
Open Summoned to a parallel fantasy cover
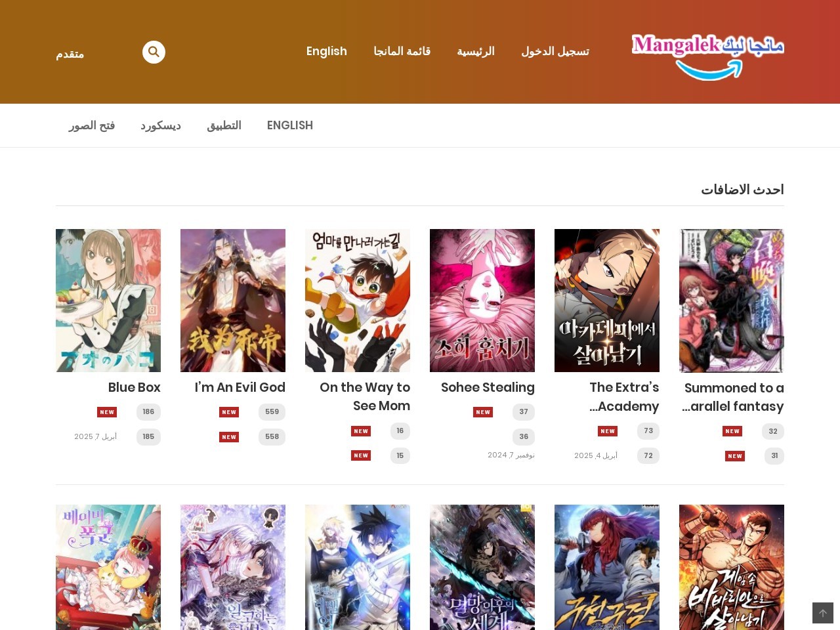pyautogui.click(x=732, y=301)
